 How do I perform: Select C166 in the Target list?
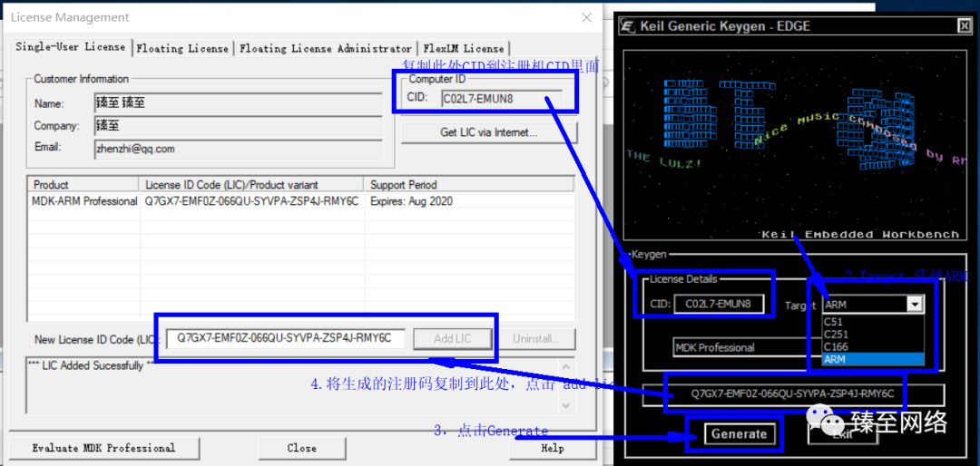click(x=873, y=346)
